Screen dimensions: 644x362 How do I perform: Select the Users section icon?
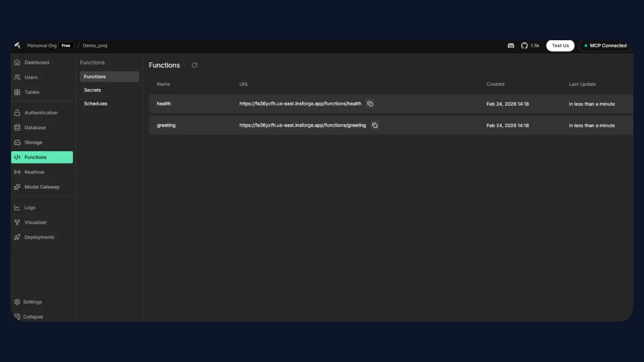[x=17, y=77]
